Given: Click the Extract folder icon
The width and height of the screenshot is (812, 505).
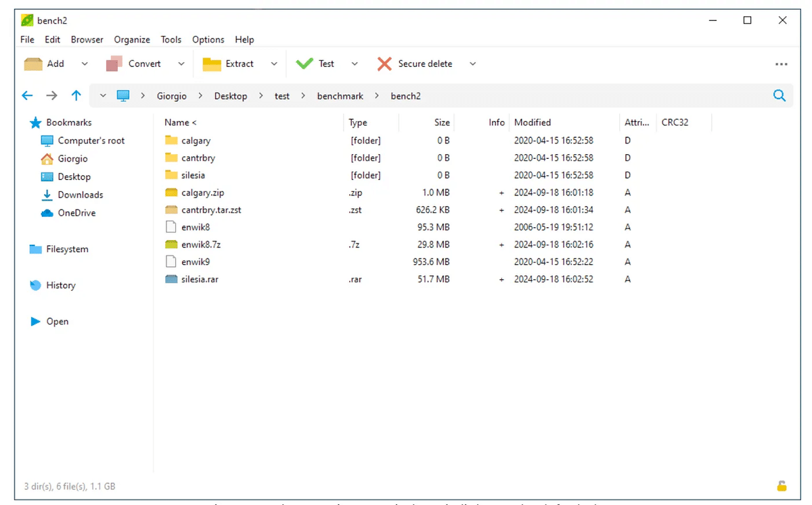Looking at the screenshot, I should [x=212, y=64].
